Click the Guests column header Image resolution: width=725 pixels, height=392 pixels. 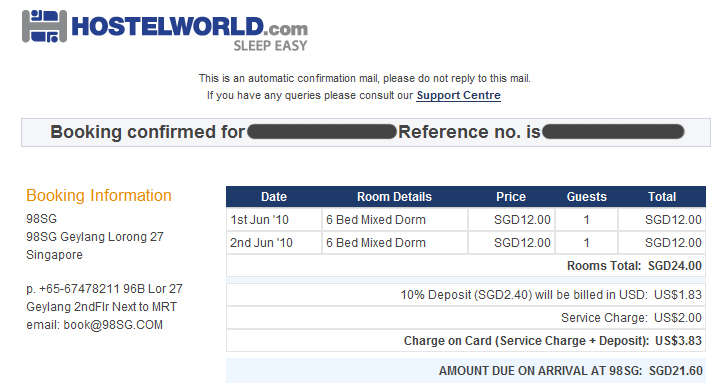click(x=586, y=197)
